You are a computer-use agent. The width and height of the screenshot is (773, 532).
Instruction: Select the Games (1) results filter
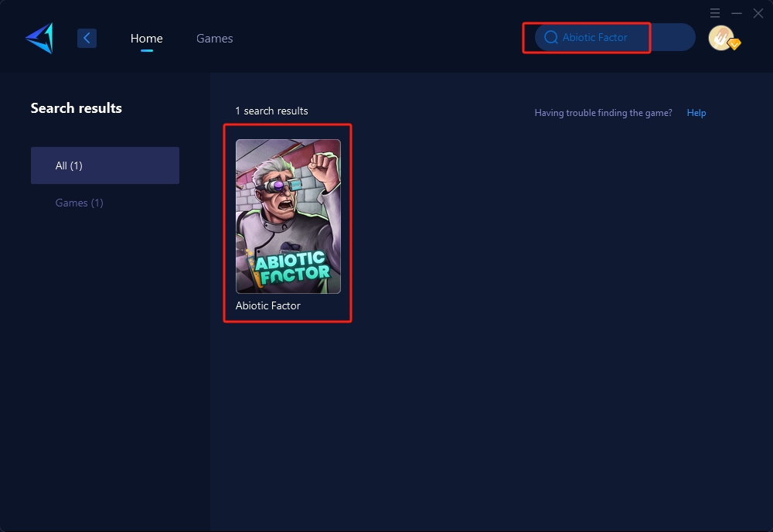pyautogui.click(x=80, y=203)
